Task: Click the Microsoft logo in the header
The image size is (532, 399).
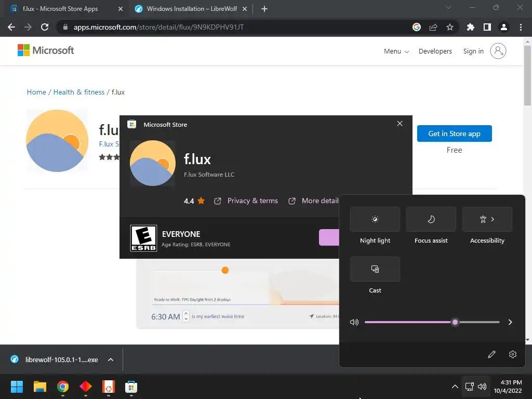Action: click(x=46, y=50)
